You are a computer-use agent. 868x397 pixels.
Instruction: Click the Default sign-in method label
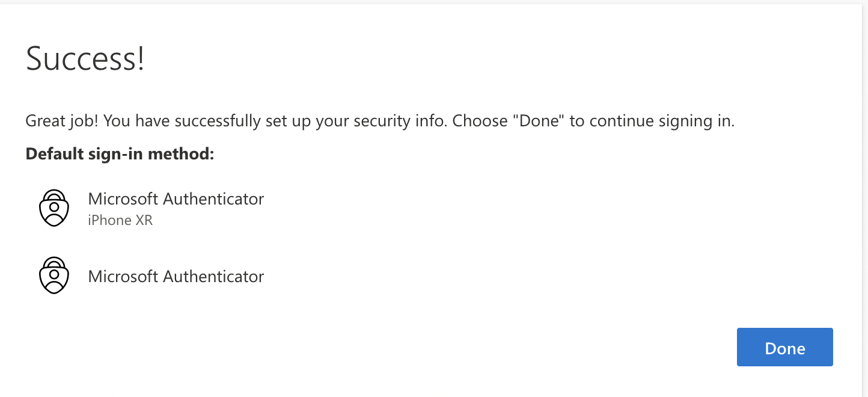coord(120,154)
